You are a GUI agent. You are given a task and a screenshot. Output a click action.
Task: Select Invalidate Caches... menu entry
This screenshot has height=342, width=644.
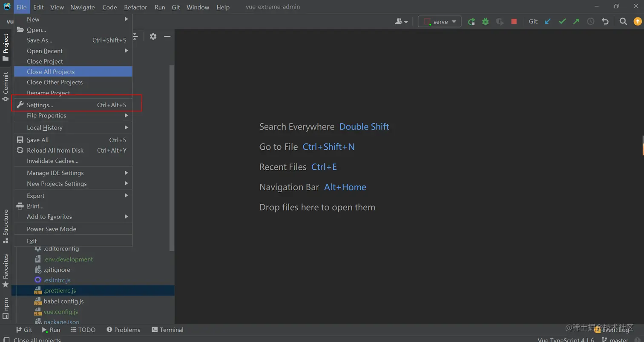(x=73, y=161)
